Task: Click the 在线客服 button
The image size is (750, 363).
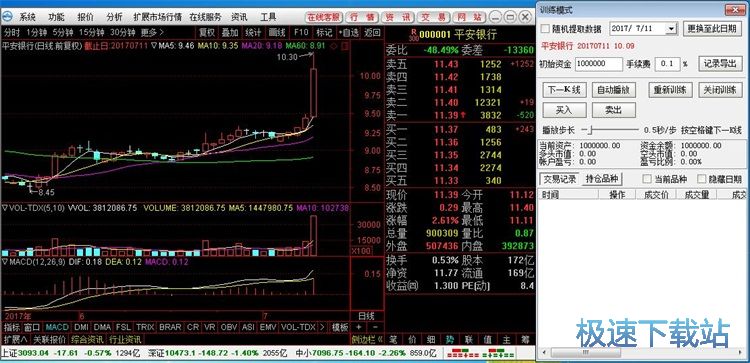Action: [x=323, y=17]
